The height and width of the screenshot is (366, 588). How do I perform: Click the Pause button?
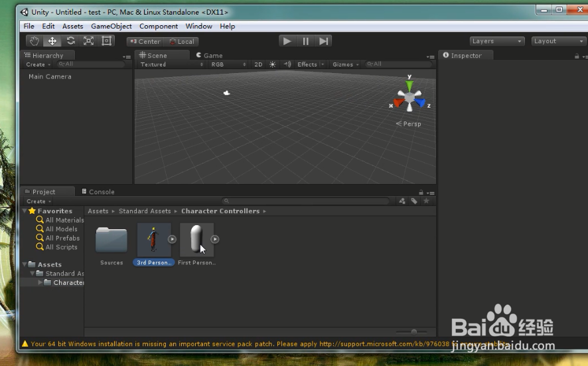306,41
